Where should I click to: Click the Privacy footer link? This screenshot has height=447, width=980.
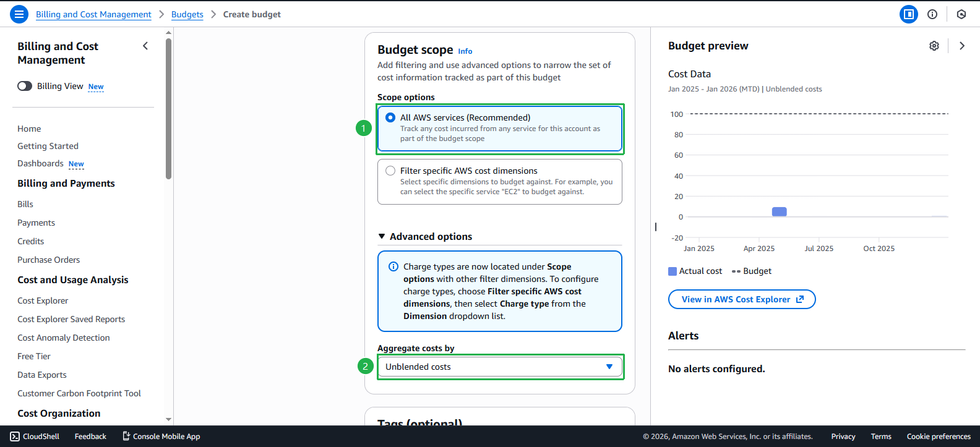(x=843, y=436)
